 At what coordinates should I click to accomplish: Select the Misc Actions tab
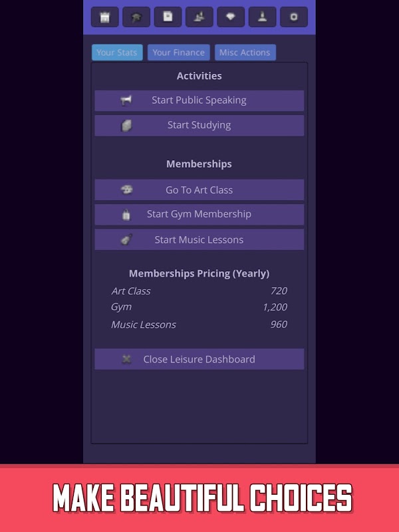pos(245,53)
